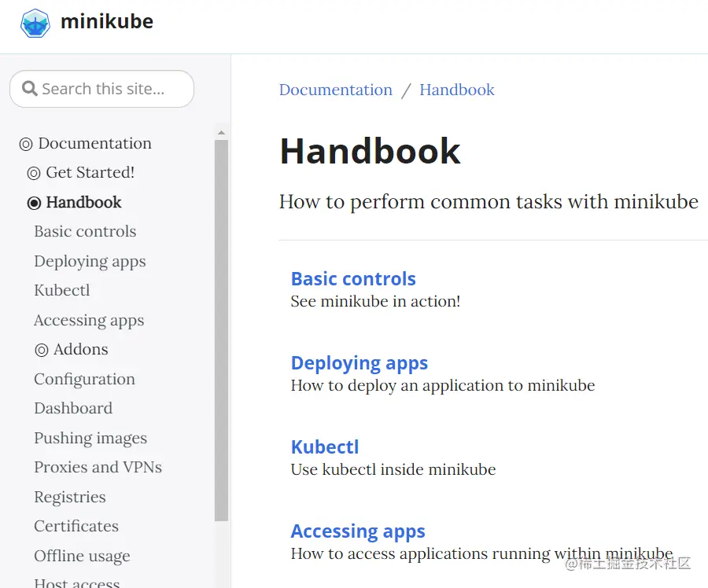Image resolution: width=708 pixels, height=588 pixels.
Task: Open Deploying apps in the sidebar
Action: coord(90,262)
